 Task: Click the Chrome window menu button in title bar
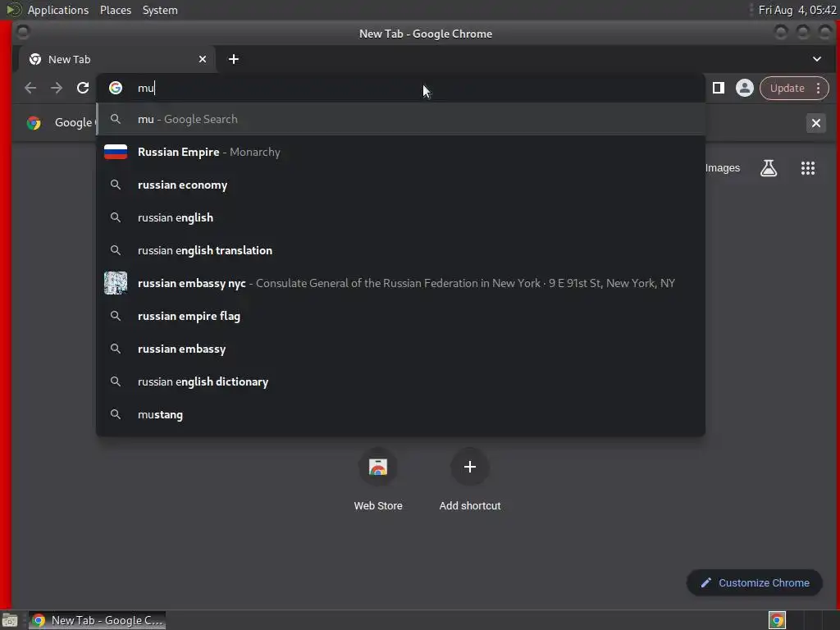(x=23, y=33)
